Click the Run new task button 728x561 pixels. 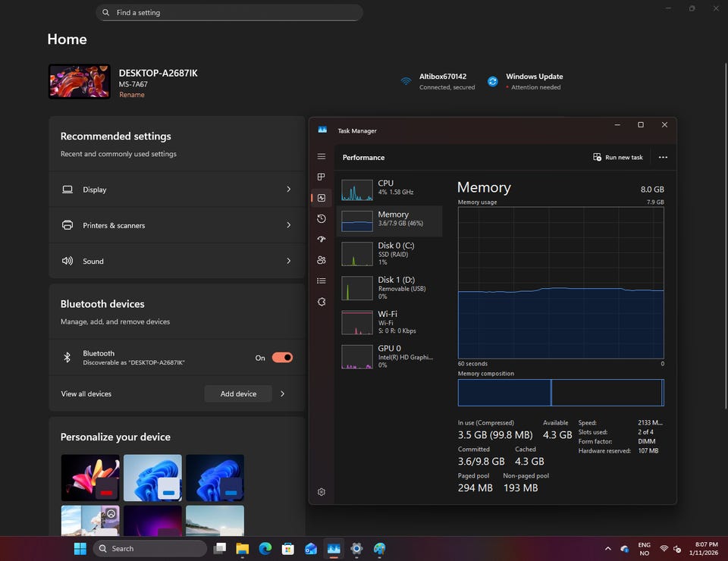coord(618,158)
